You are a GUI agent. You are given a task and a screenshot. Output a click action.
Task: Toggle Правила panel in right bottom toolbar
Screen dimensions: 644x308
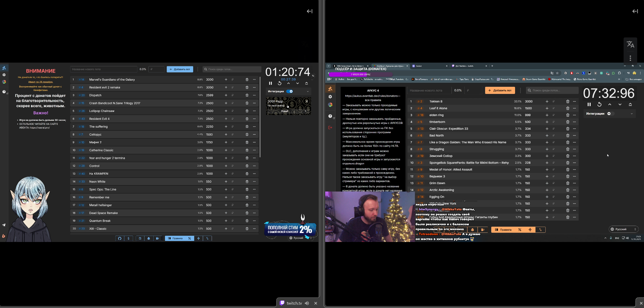(x=503, y=230)
